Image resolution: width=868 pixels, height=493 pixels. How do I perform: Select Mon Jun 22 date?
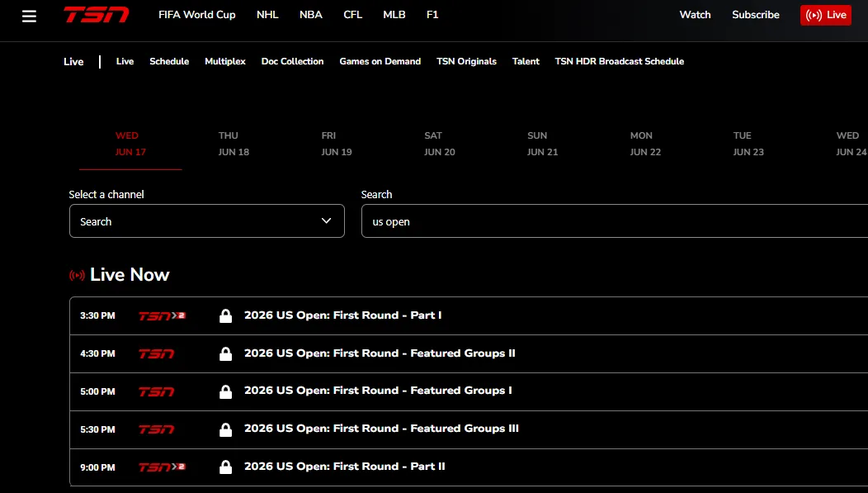pos(645,144)
